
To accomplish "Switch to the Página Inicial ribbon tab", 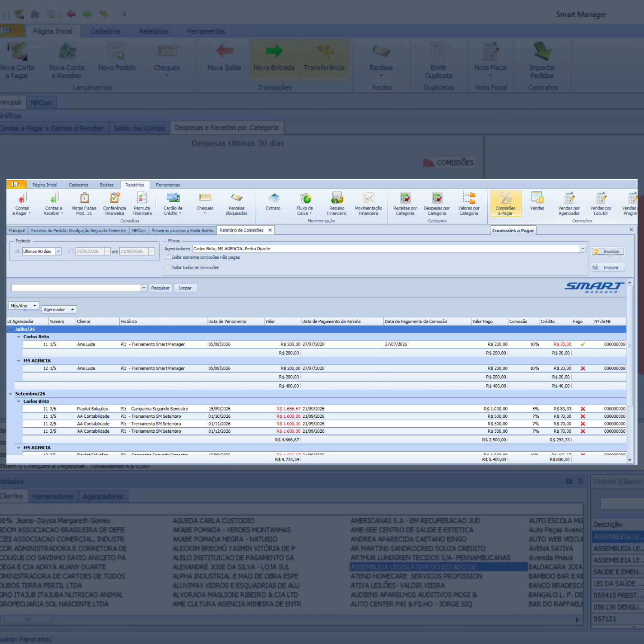I will click(45, 185).
